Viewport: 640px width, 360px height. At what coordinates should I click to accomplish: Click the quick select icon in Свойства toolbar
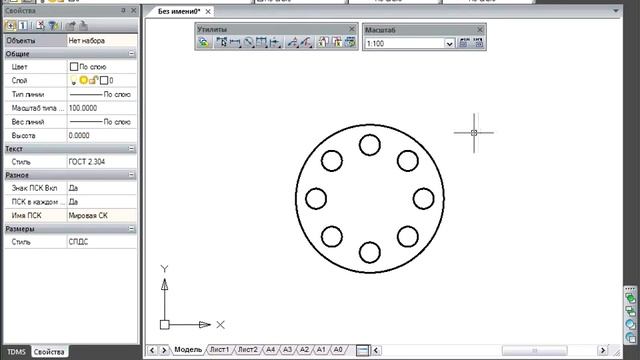click(10, 26)
